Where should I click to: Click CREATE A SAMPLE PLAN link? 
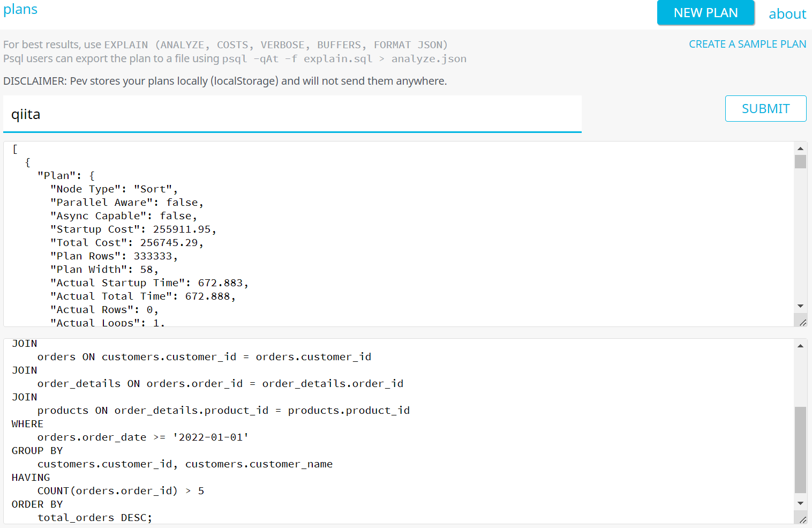[747, 44]
